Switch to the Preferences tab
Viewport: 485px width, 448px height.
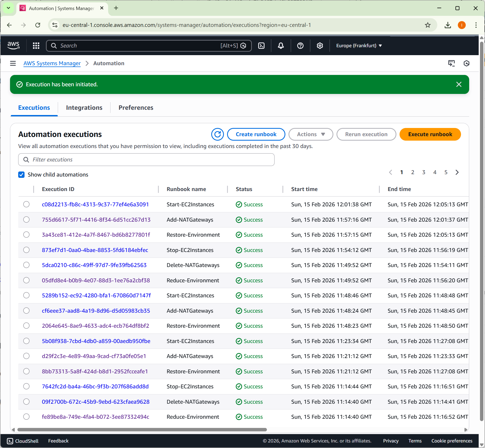point(136,108)
